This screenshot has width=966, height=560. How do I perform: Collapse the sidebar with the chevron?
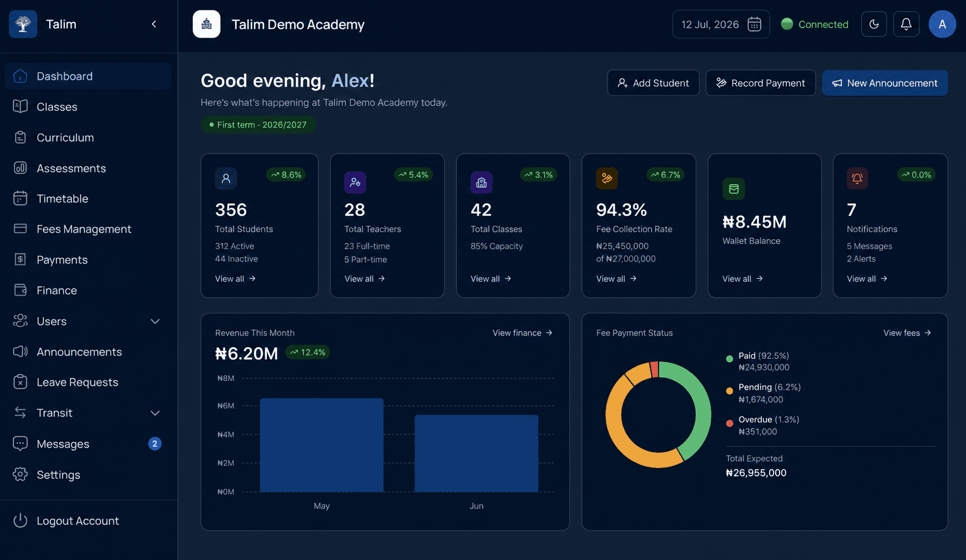coord(154,24)
